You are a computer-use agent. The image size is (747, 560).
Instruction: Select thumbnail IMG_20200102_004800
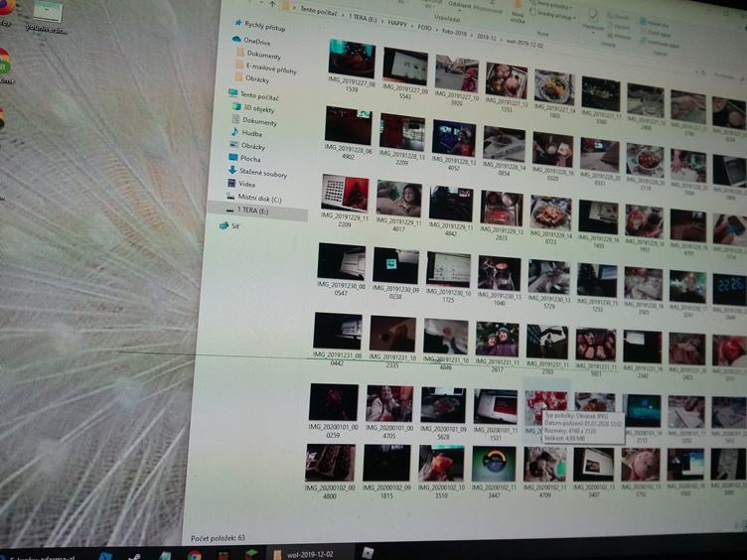[x=330, y=472]
